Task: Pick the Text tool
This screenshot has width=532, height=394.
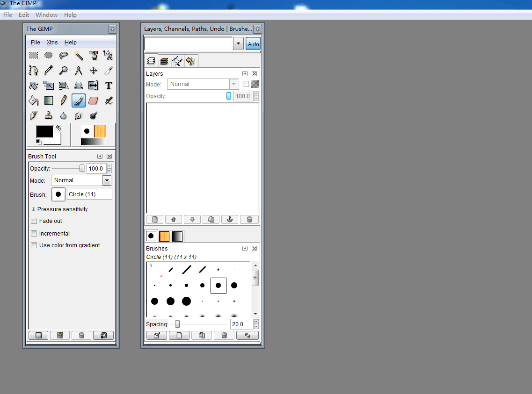Action: point(109,86)
